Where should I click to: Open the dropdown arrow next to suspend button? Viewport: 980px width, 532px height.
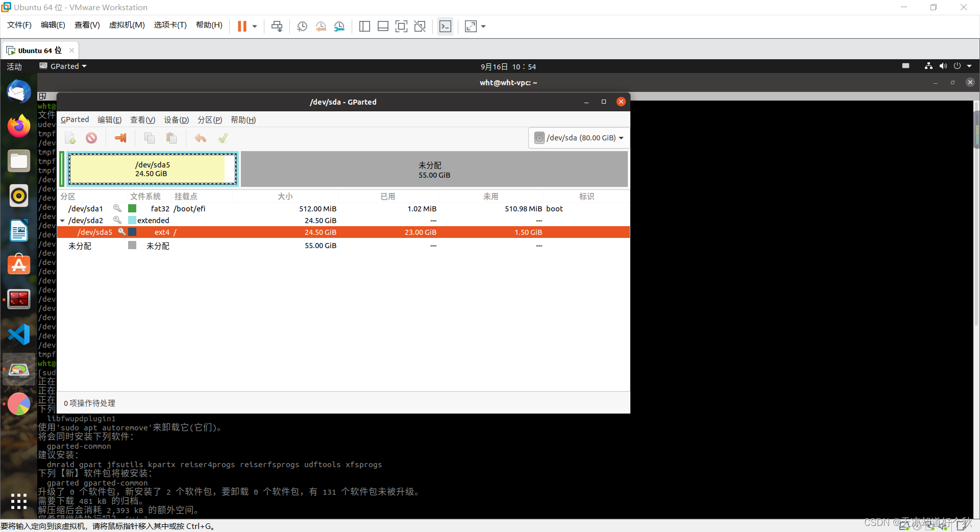[x=255, y=26]
